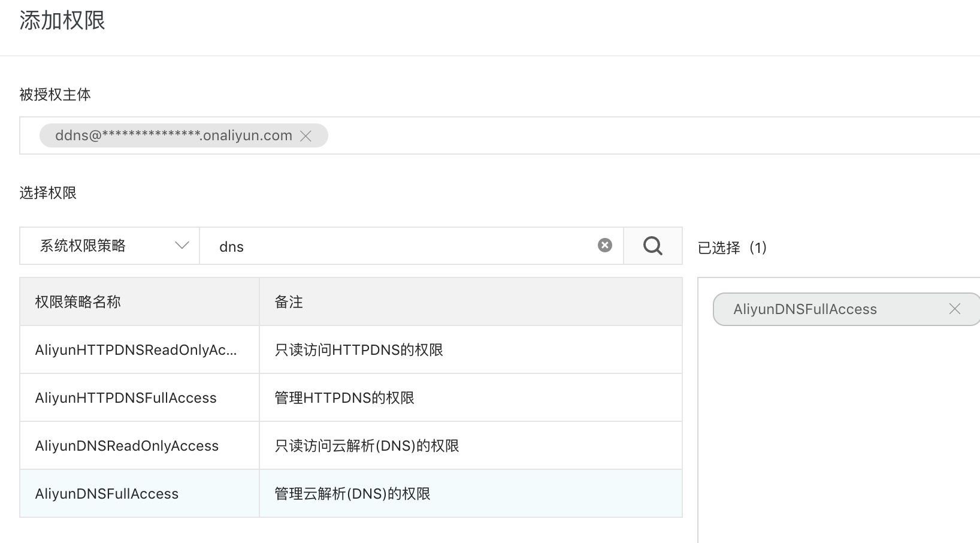Select the AliyunHTTPDNSFullAccess policy name

click(x=126, y=398)
